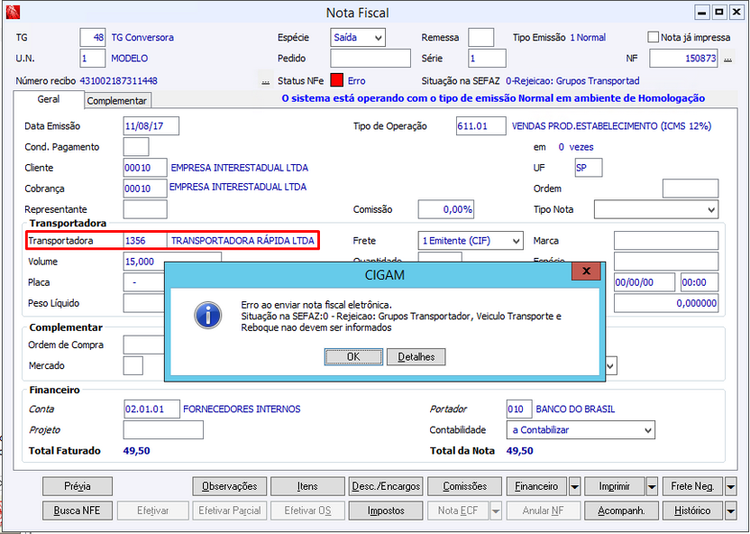Click the Acompanh. button
The width and height of the screenshot is (750, 534).
click(621, 511)
